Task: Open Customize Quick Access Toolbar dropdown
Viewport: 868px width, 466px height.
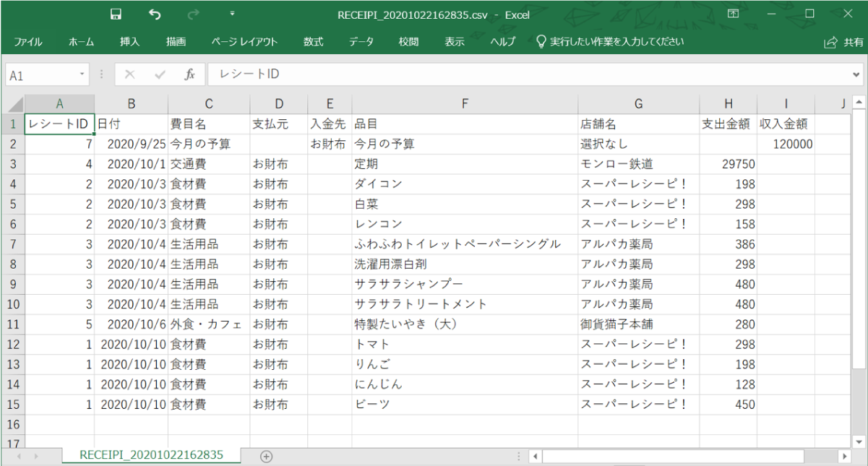Action: (232, 14)
